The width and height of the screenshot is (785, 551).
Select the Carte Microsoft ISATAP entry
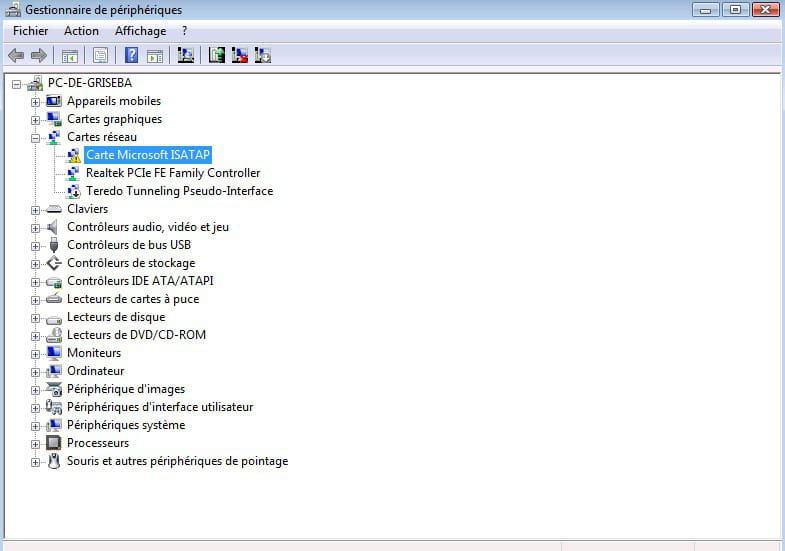click(148, 155)
